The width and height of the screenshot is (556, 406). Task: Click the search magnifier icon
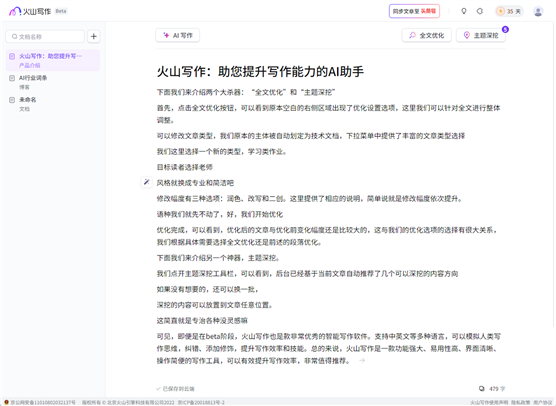click(14, 37)
